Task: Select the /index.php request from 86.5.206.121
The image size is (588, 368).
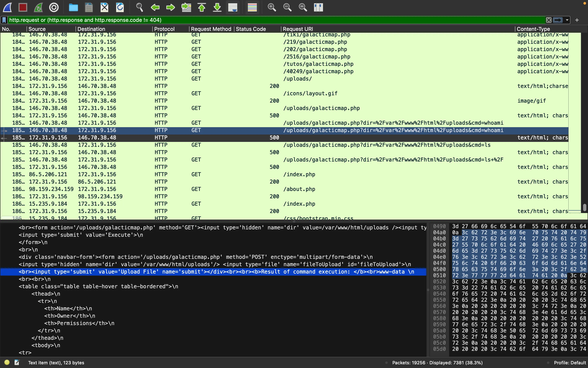Action: click(x=284, y=174)
